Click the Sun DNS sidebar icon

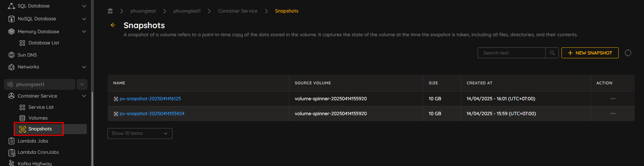point(11,55)
